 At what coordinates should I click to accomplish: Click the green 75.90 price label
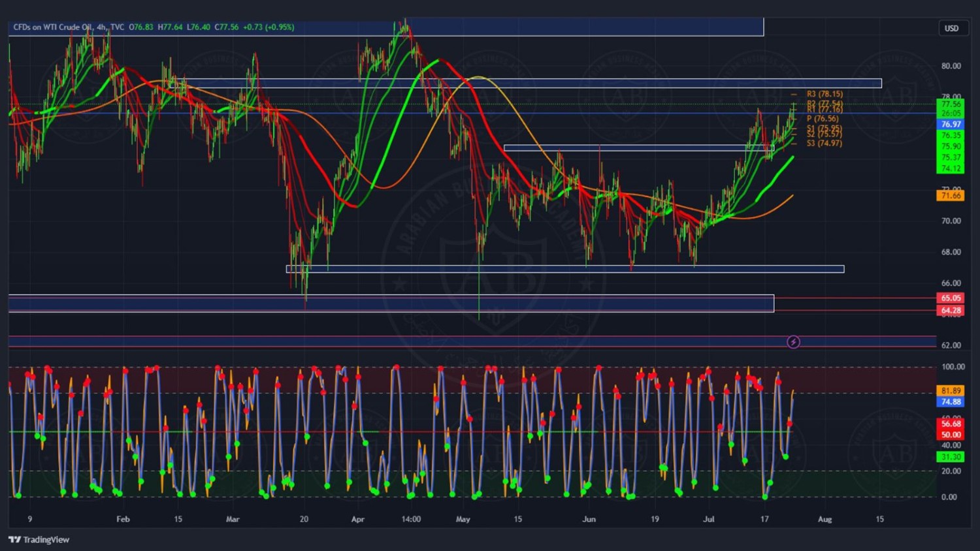(951, 146)
